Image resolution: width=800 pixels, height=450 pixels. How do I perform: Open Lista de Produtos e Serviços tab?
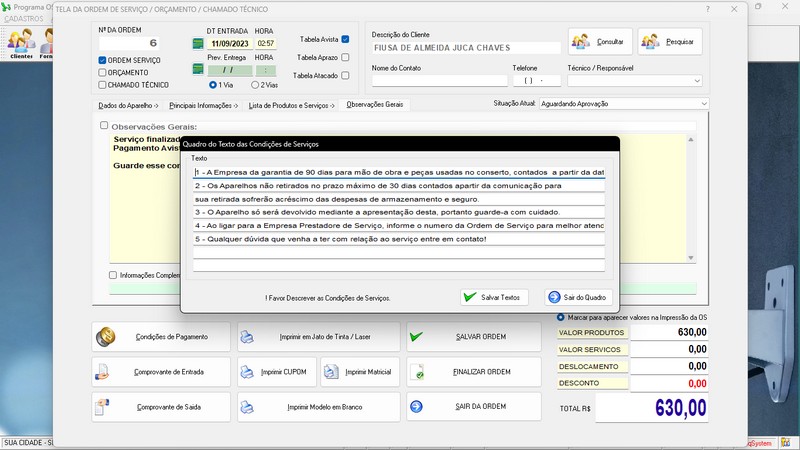291,105
